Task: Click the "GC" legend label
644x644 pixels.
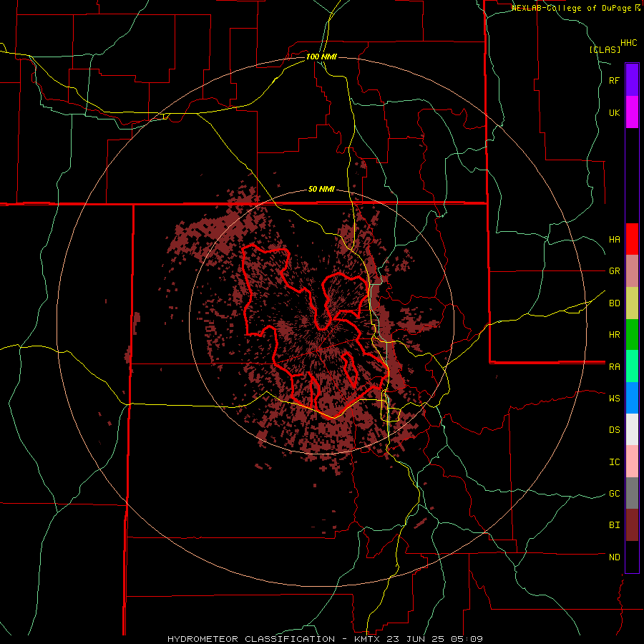Action: coord(614,494)
